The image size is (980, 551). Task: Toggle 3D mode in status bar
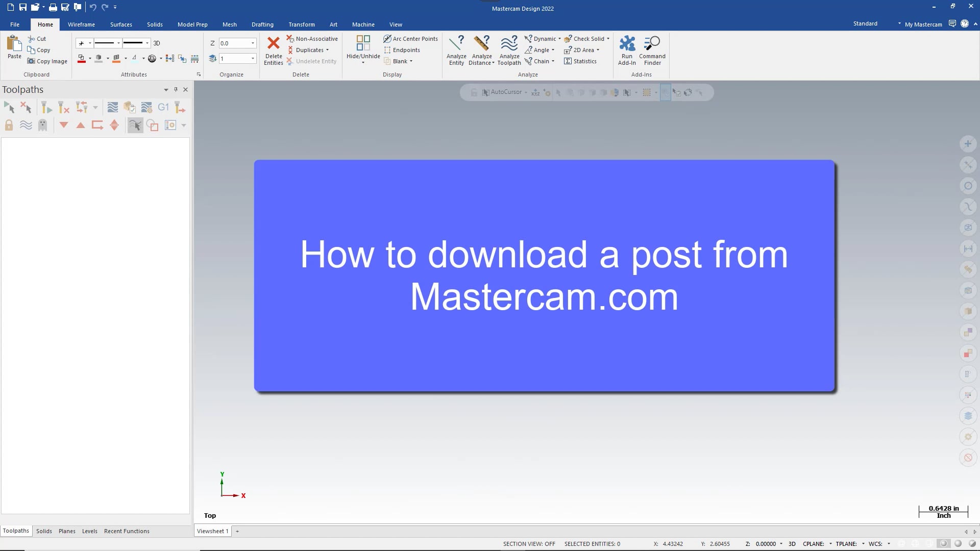tap(792, 544)
